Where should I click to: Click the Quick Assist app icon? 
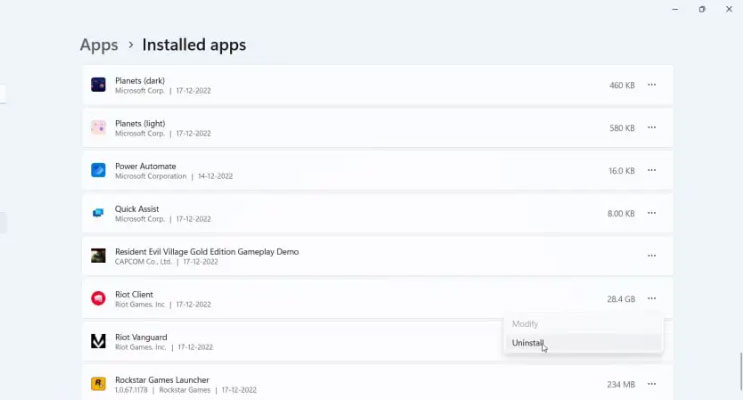pos(98,213)
